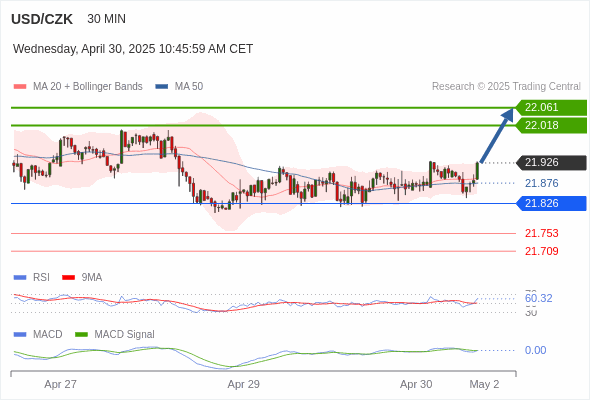Image resolution: width=590 pixels, height=400 pixels.
Task: Select the 21.753 support level label
Action: (x=541, y=233)
